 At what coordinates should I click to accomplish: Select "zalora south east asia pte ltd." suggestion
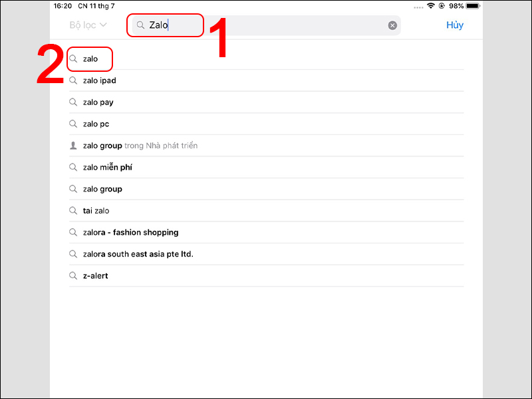tap(267, 254)
